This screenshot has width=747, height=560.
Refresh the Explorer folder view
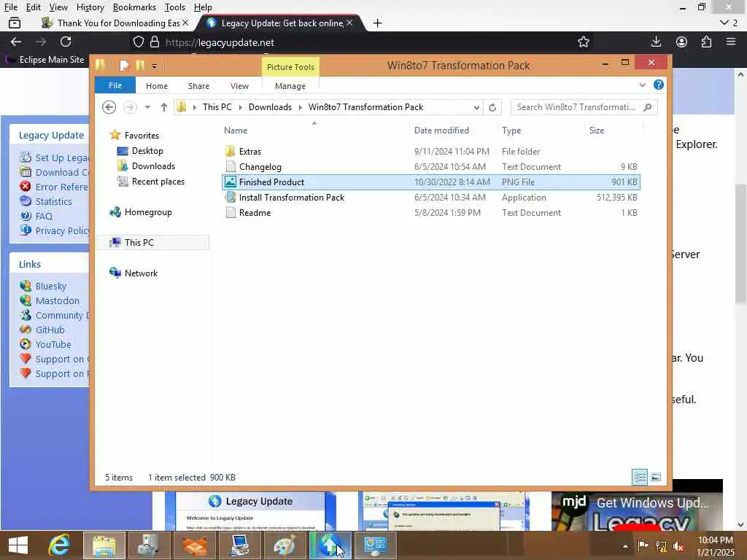(x=492, y=107)
